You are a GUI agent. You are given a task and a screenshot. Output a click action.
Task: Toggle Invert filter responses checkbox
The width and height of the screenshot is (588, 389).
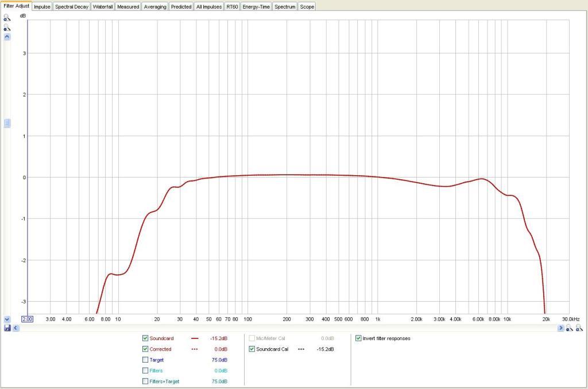(x=359, y=338)
